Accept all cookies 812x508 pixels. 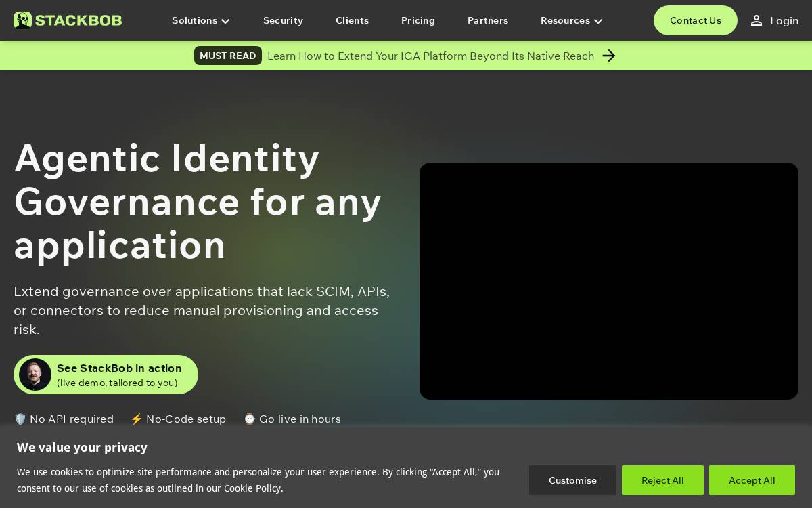[x=752, y=480]
